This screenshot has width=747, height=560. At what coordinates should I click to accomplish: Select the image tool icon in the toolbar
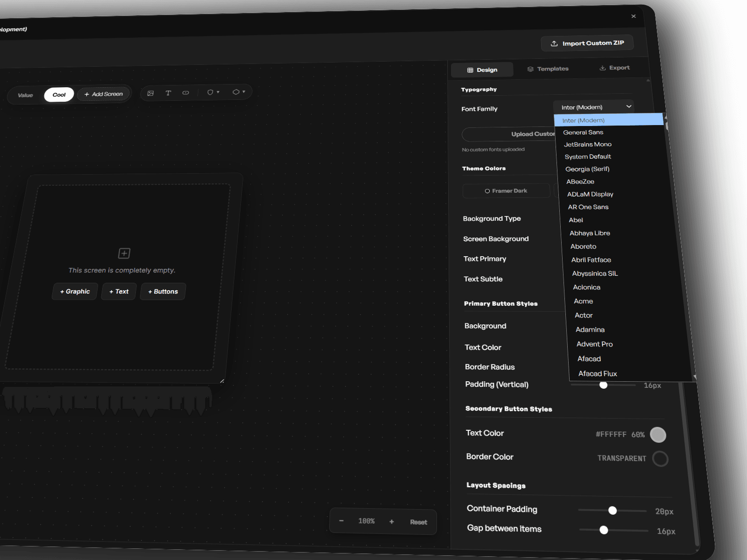pyautogui.click(x=150, y=93)
